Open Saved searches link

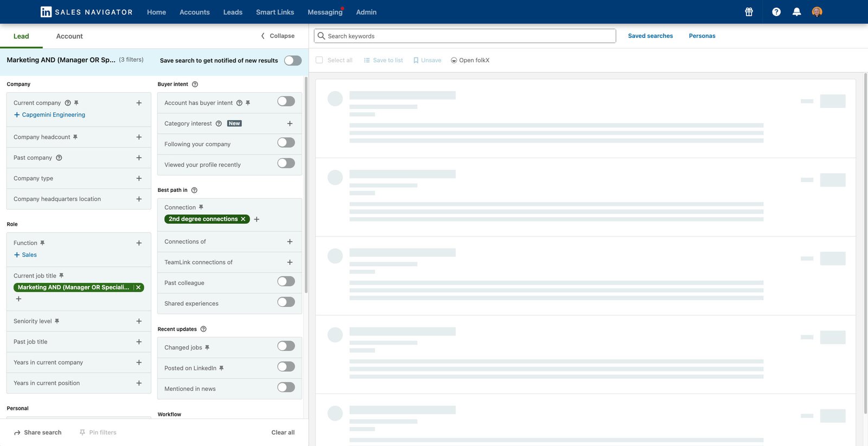650,36
